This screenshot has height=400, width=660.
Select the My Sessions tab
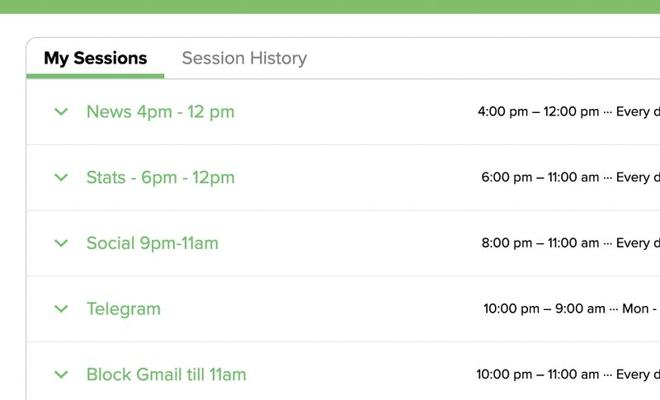[x=95, y=58]
